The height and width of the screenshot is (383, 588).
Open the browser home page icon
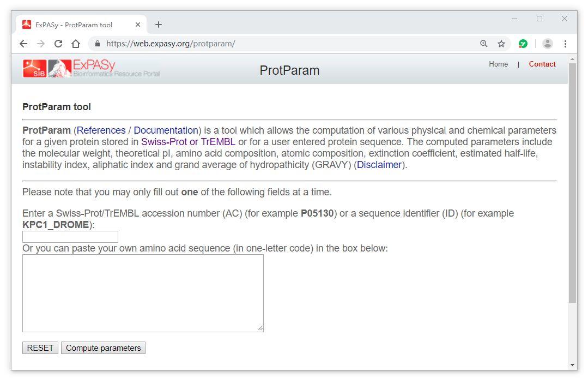(76, 44)
